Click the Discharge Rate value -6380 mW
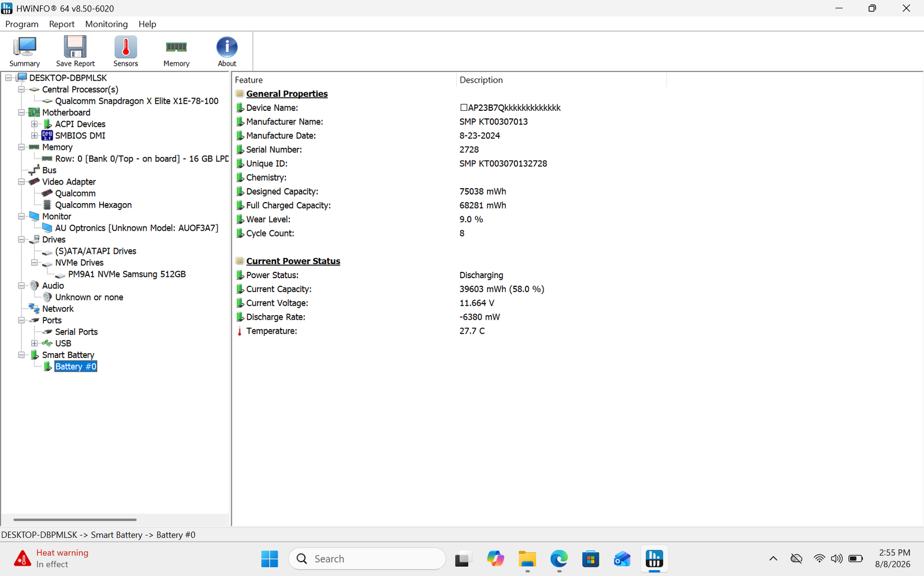924x576 pixels. (x=480, y=317)
